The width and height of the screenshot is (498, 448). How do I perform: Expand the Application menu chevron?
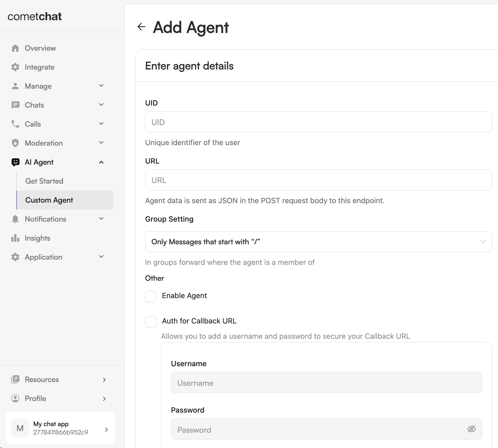[x=101, y=257]
